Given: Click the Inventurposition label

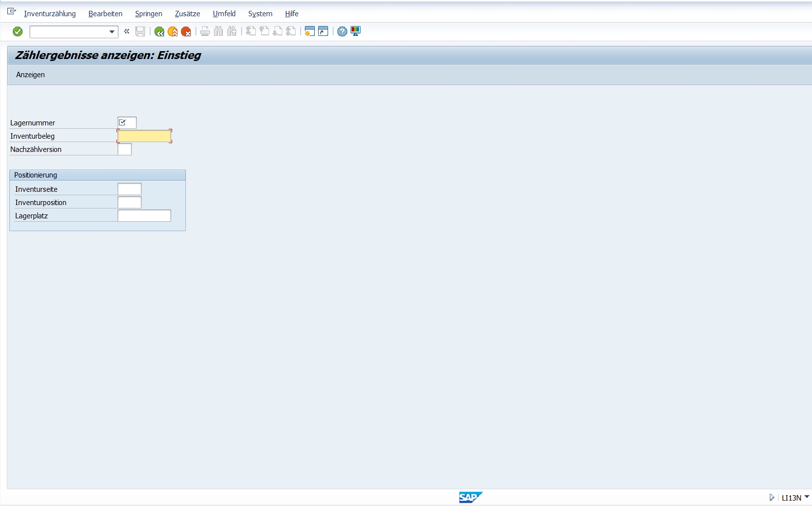Looking at the screenshot, I should pyautogui.click(x=41, y=203).
